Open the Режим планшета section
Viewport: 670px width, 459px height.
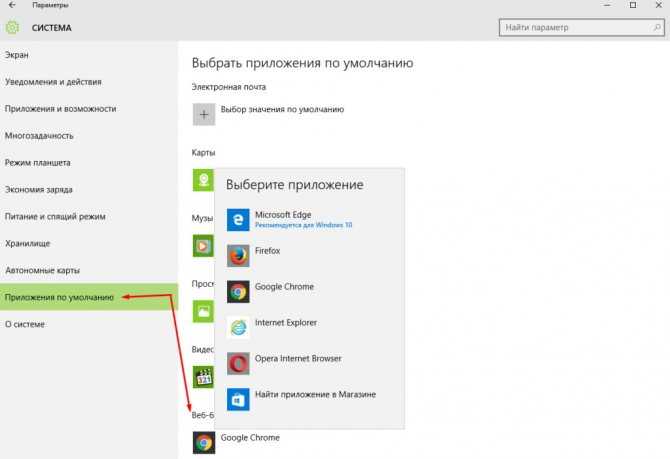tap(89, 163)
